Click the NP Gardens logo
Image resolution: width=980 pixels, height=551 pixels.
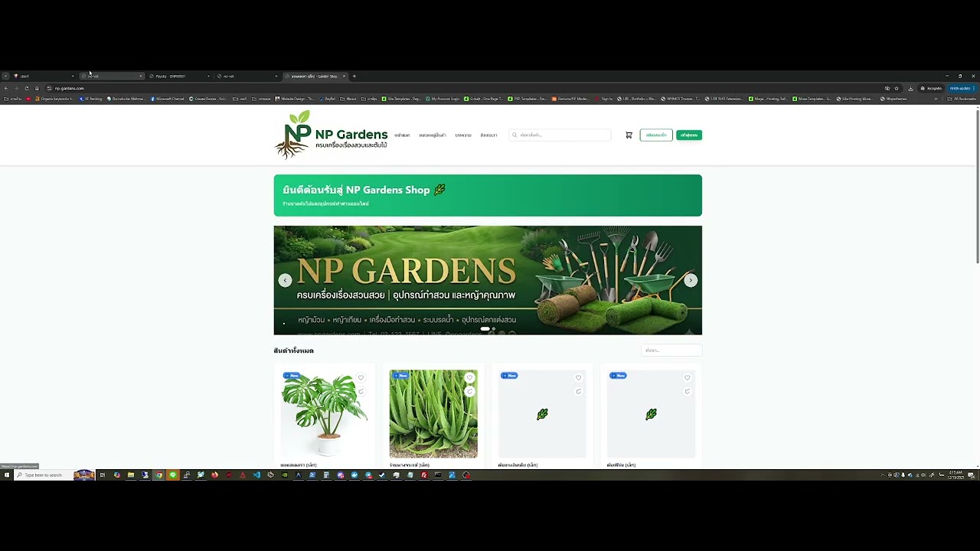[331, 135]
